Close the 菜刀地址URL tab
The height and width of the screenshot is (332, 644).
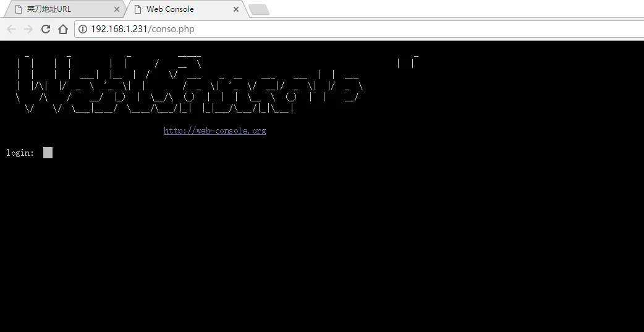[117, 9]
